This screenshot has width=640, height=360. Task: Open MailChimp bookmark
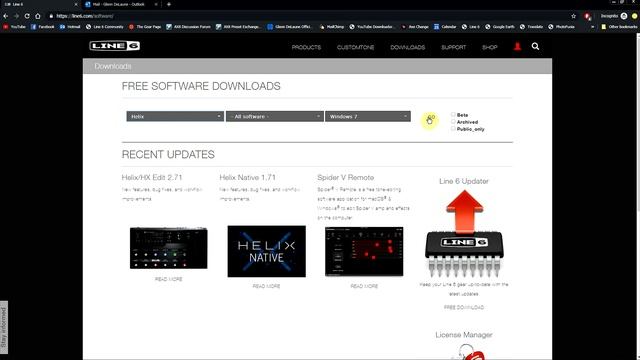332,27
